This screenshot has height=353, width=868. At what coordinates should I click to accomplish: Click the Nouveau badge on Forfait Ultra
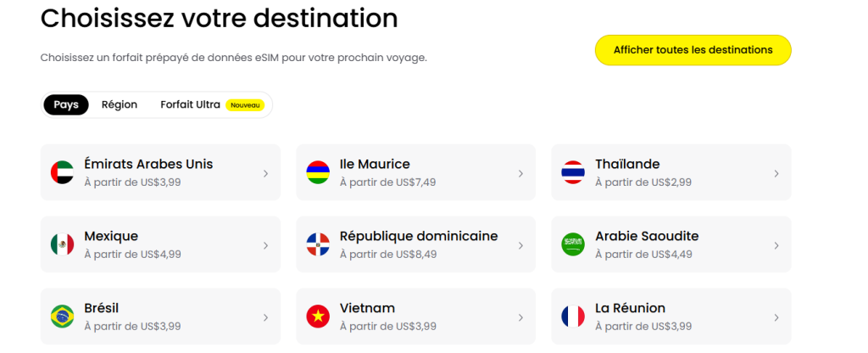245,105
